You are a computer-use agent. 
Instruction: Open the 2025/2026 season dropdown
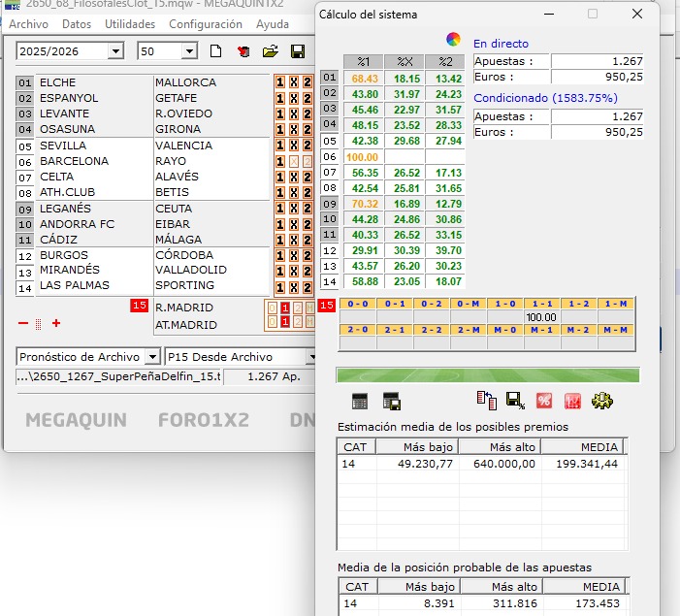tap(115, 51)
